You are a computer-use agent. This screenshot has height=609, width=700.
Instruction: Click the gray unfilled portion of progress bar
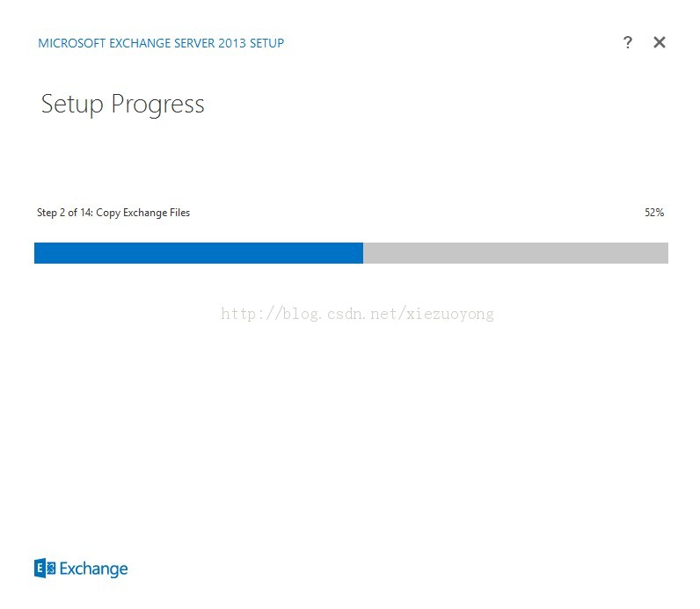pyautogui.click(x=515, y=253)
